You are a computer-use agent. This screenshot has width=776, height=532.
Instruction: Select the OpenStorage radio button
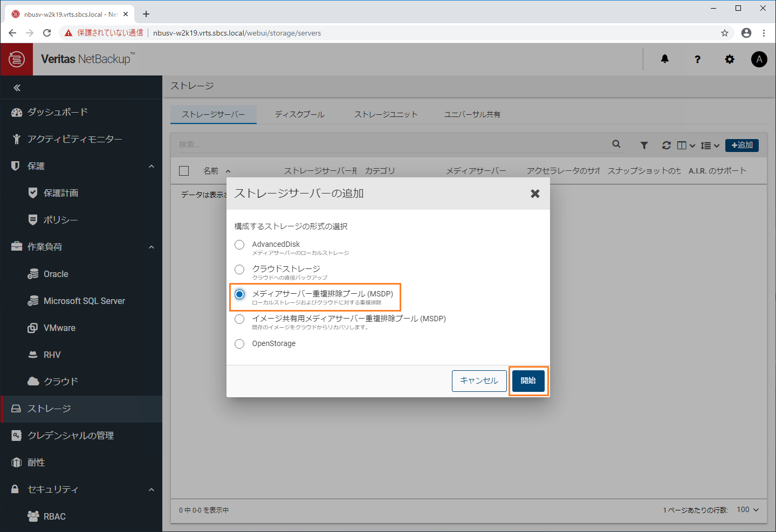(x=239, y=344)
